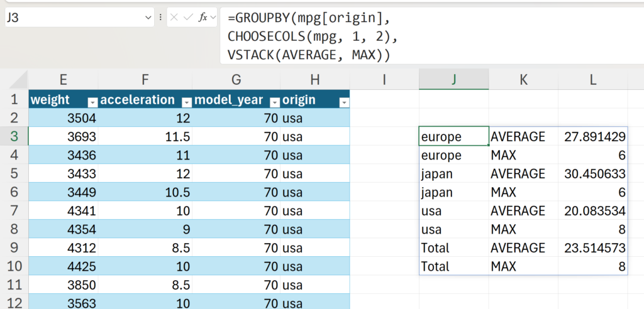Open the Name Box dropdown arrow
Viewport: 644px width, 309px height.
148,18
